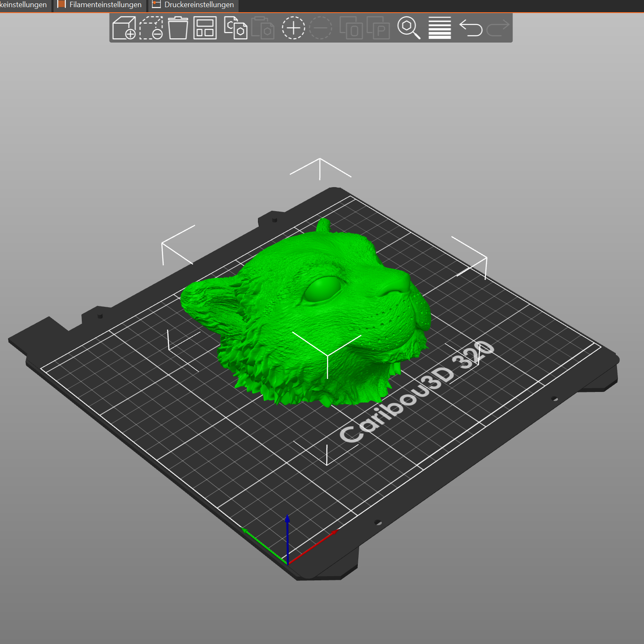Click the Split to objects icon
The height and width of the screenshot is (644, 644).
tap(351, 28)
